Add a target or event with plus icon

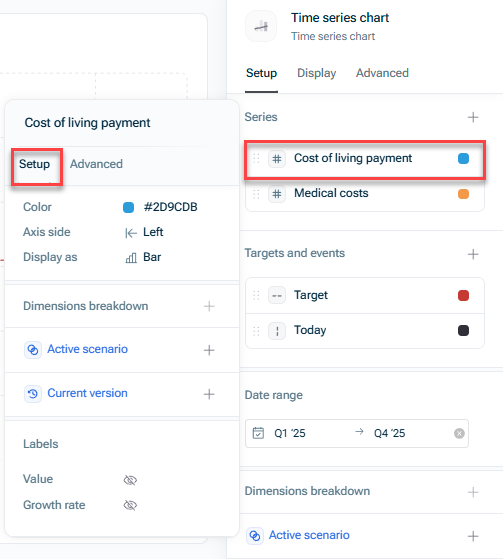pyautogui.click(x=473, y=254)
